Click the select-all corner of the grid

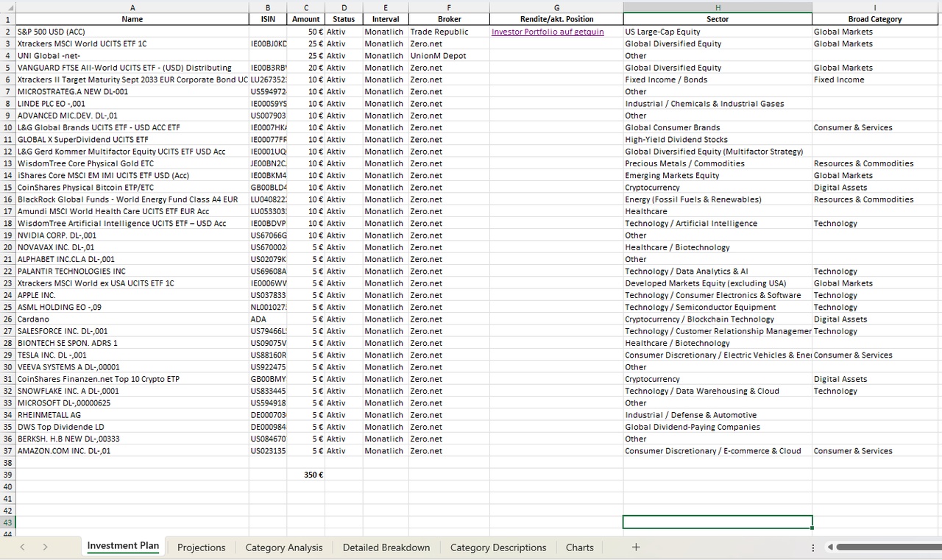8,7
